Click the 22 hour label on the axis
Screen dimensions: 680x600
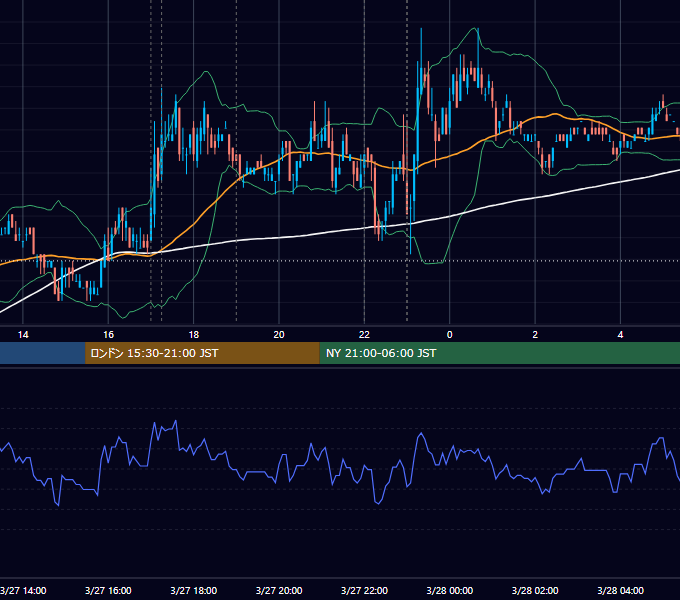(x=364, y=335)
